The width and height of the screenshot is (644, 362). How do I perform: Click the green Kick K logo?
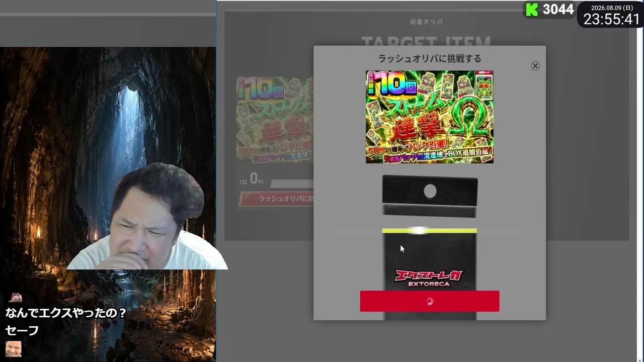[532, 10]
